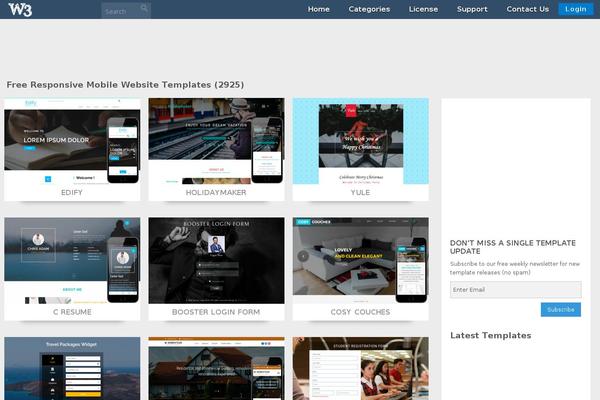This screenshot has width=600, height=400.
Task: Open the C Resume template thumbnail
Action: click(x=72, y=261)
